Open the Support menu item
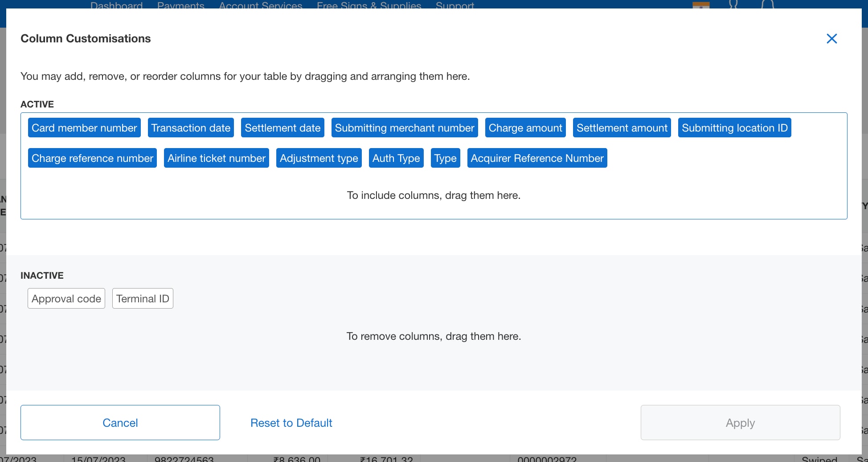Image resolution: width=868 pixels, height=462 pixels. [455, 6]
